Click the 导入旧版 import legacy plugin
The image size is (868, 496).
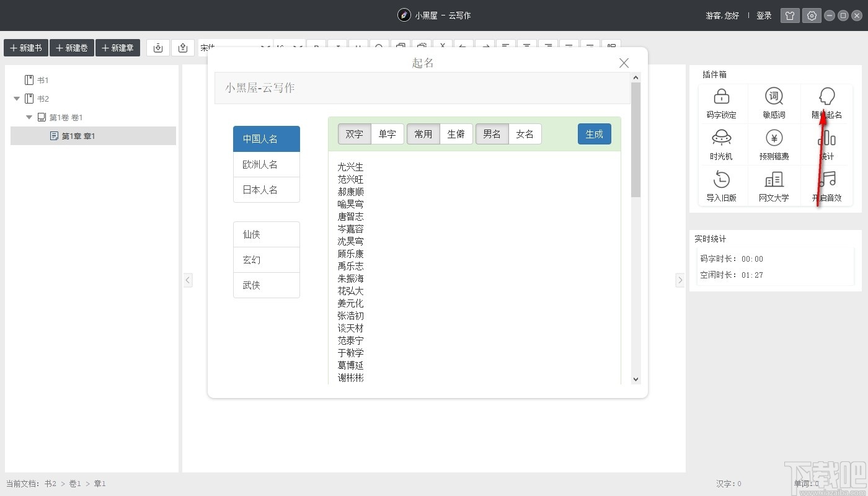(722, 187)
